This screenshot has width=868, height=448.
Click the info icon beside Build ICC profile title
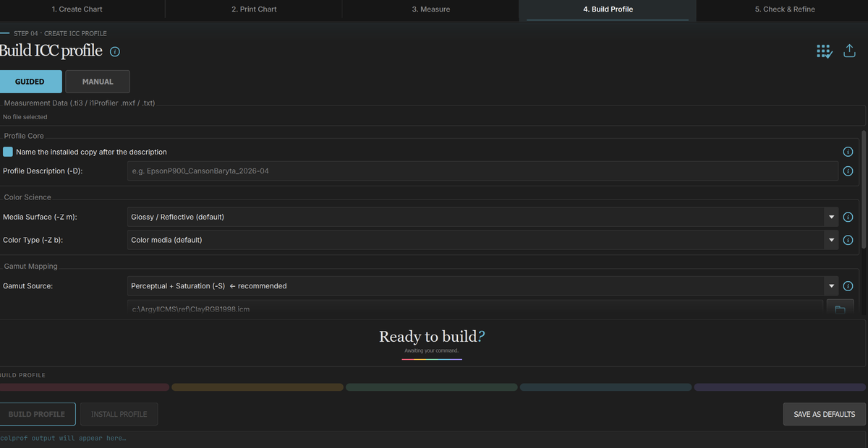pyautogui.click(x=115, y=52)
